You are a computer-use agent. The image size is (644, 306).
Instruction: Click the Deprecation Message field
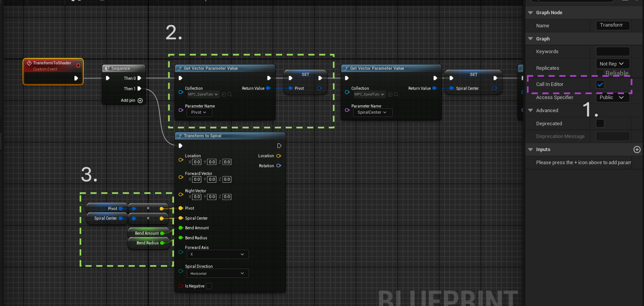pos(613,136)
